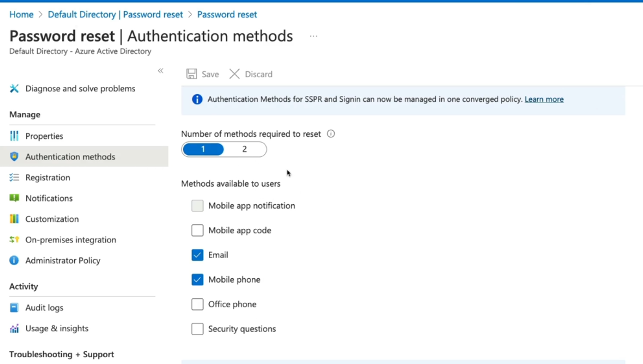643x364 pixels.
Task: Click the Usage & insights chart icon
Action: 14,329
